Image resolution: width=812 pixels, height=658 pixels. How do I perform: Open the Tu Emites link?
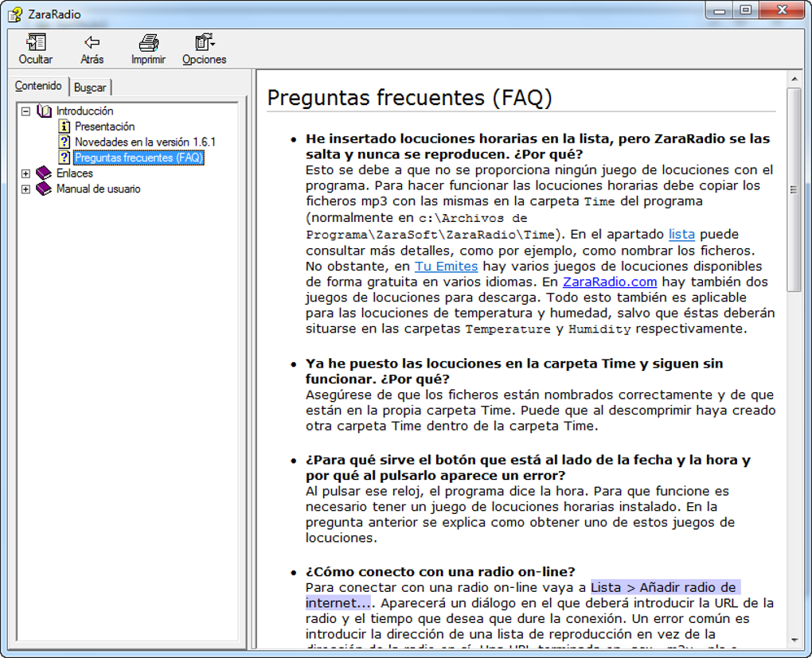click(446, 266)
